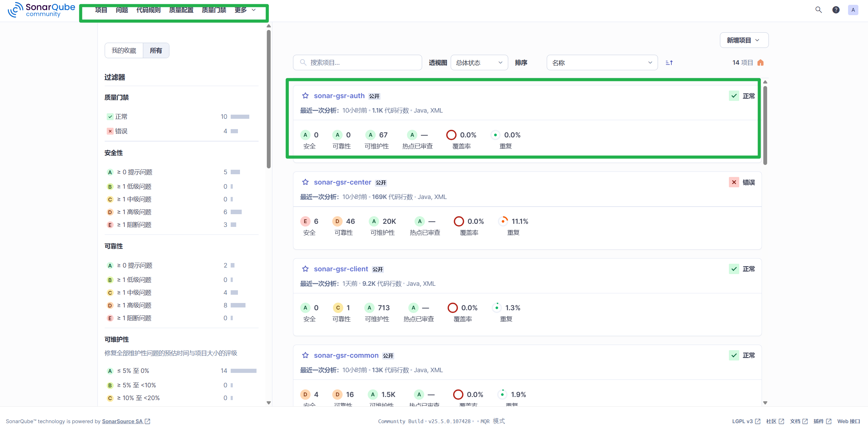Open the 透视图 总体状态 dropdown

[479, 63]
